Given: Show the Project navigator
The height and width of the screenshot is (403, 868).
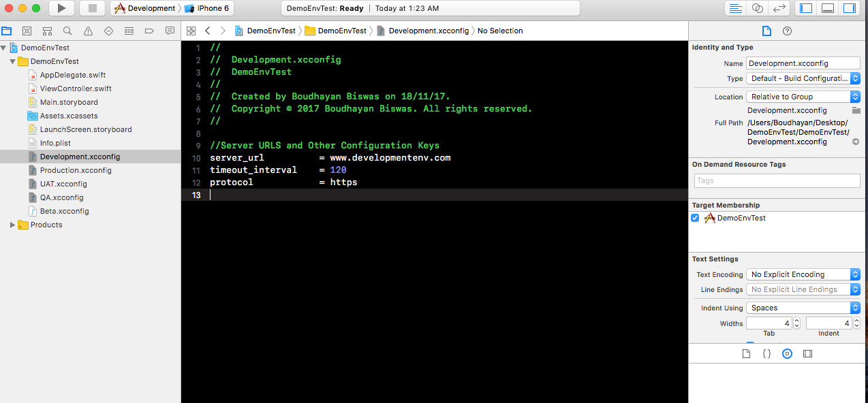Looking at the screenshot, I should point(7,31).
